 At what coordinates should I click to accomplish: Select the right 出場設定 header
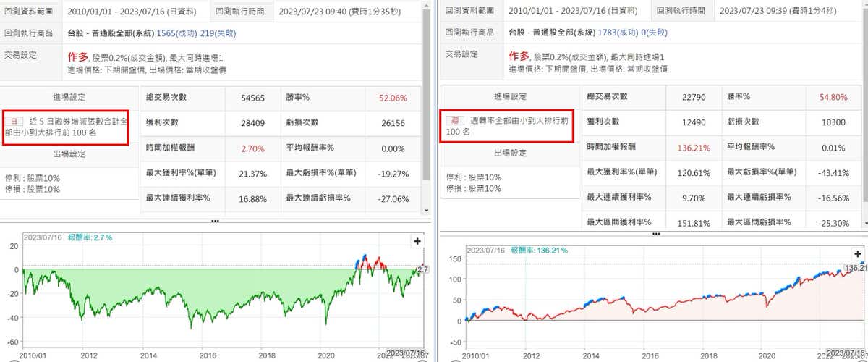coord(511,153)
